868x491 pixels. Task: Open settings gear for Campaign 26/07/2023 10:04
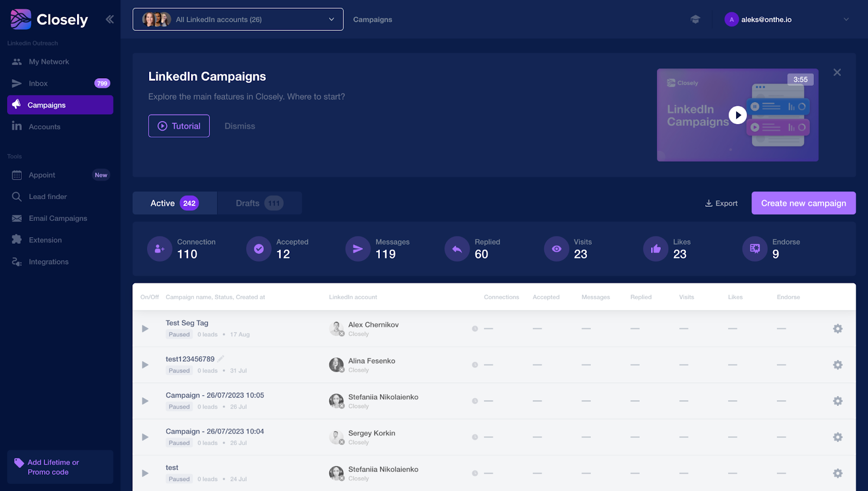click(838, 437)
